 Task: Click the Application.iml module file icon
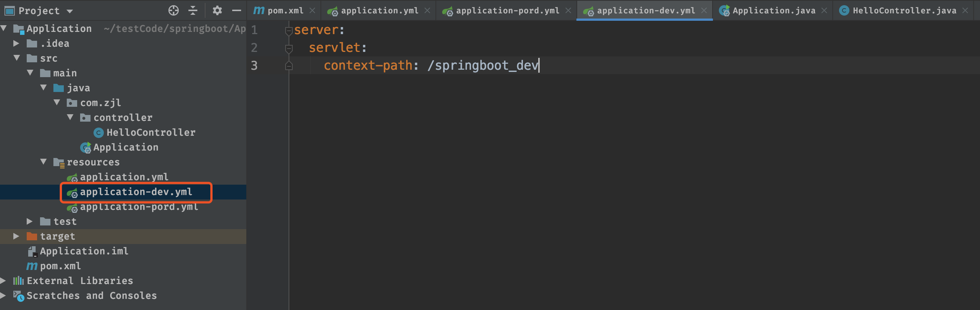[x=32, y=251]
